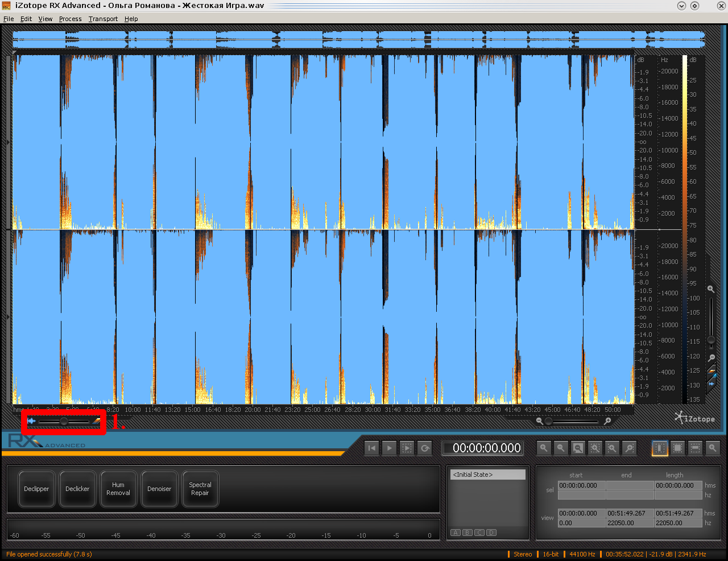Open the Hum Removal module
The image size is (728, 561).
pos(118,489)
